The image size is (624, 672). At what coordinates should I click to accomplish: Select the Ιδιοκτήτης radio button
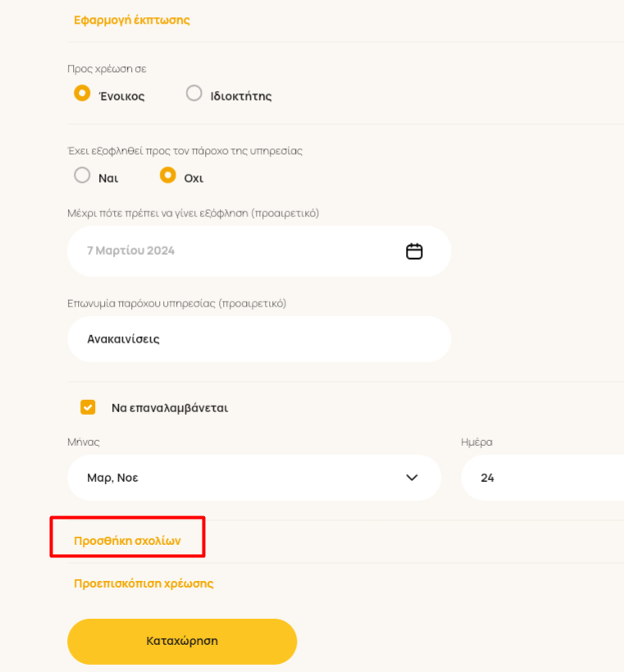(194, 93)
